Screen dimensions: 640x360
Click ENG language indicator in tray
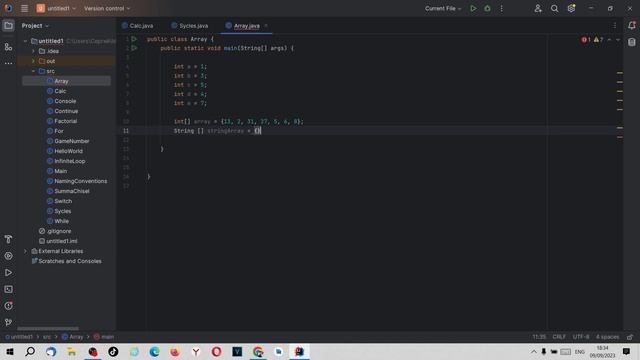(x=580, y=352)
